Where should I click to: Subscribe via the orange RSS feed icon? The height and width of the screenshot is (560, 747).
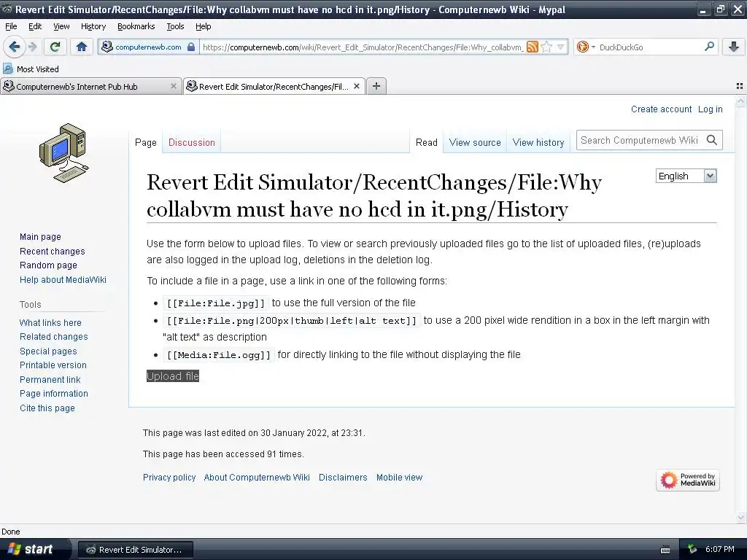533,47
